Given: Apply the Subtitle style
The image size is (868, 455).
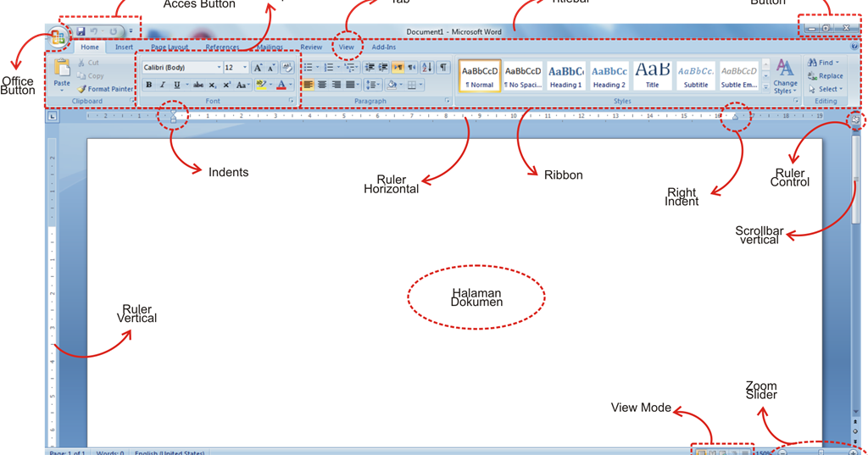Looking at the screenshot, I should [x=695, y=76].
